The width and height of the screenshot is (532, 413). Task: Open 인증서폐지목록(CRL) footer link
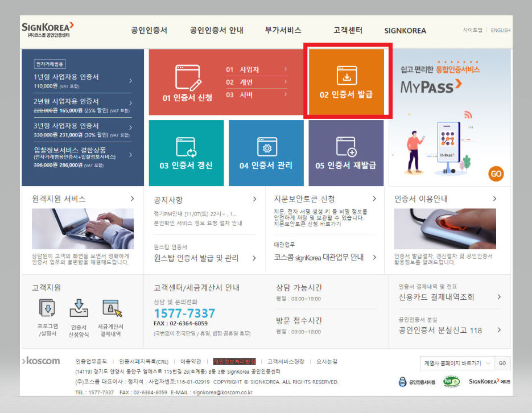[143, 361]
